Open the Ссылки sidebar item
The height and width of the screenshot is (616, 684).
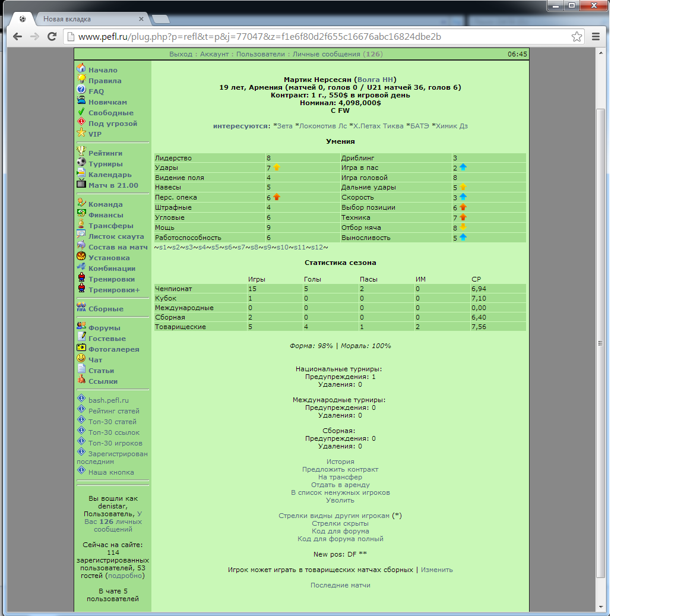click(x=103, y=381)
